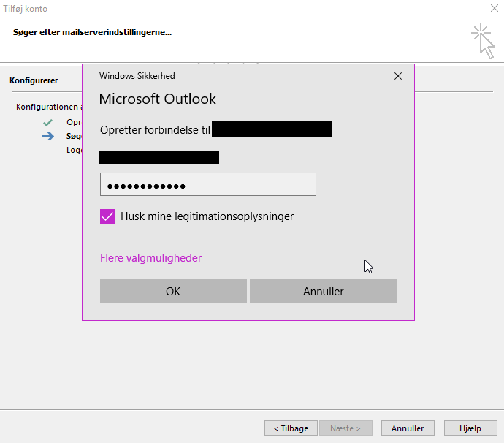Click the Windows Sikkerhed title text
The height and width of the screenshot is (443, 504).
tap(137, 76)
